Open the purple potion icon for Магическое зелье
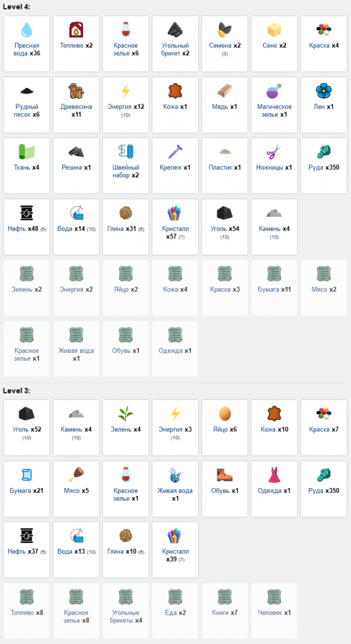This screenshot has width=351, height=644. click(275, 91)
